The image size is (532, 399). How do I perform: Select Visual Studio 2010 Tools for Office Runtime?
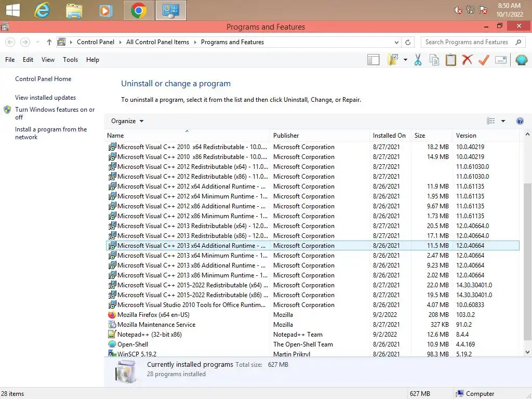(x=312, y=305)
